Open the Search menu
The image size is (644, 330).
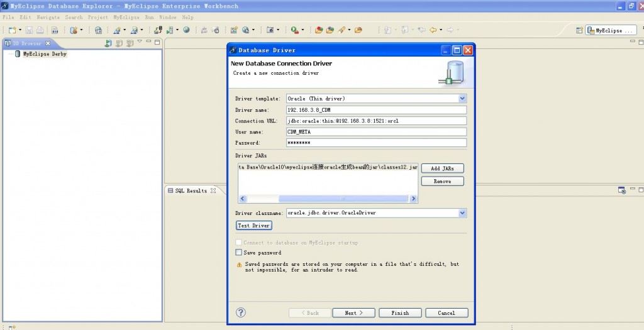74,17
